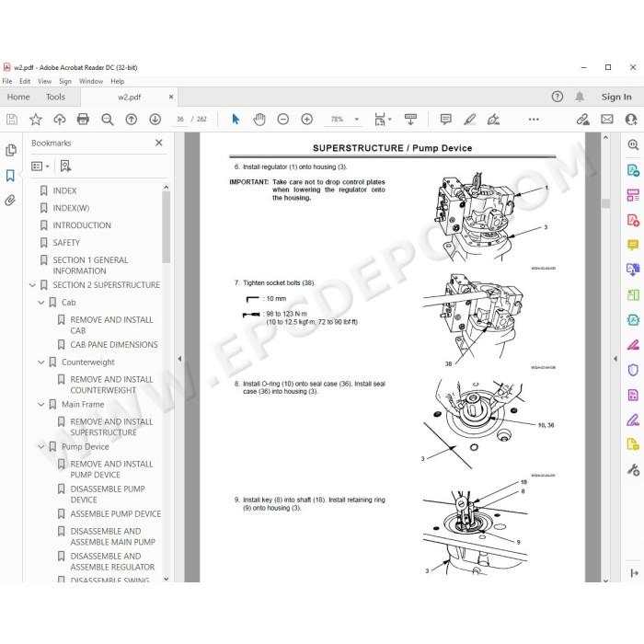
Task: Collapse SECTION 2 SUPERSTRUCTURE bookmark
Action: click(33, 284)
